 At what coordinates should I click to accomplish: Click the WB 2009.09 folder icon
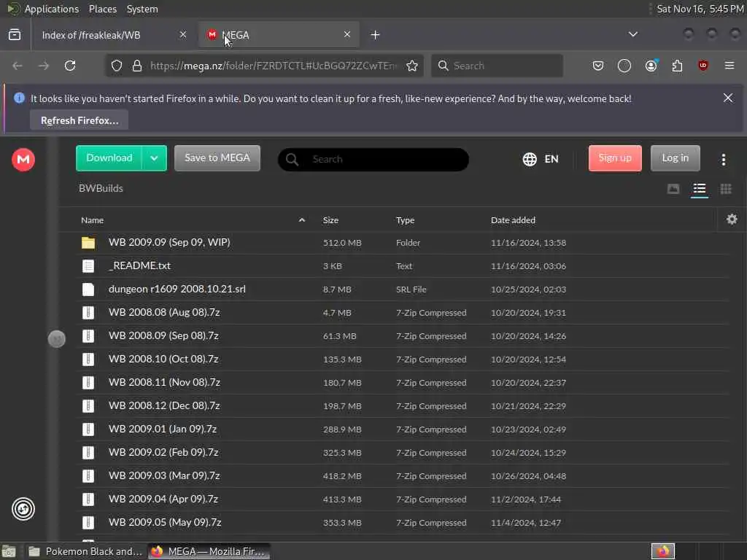88,243
